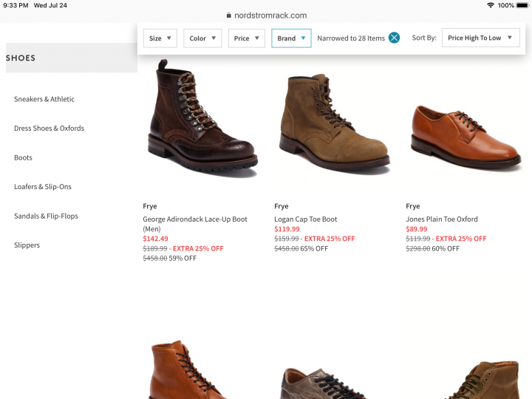
Task: Browse the Boots category
Action: coord(23,157)
